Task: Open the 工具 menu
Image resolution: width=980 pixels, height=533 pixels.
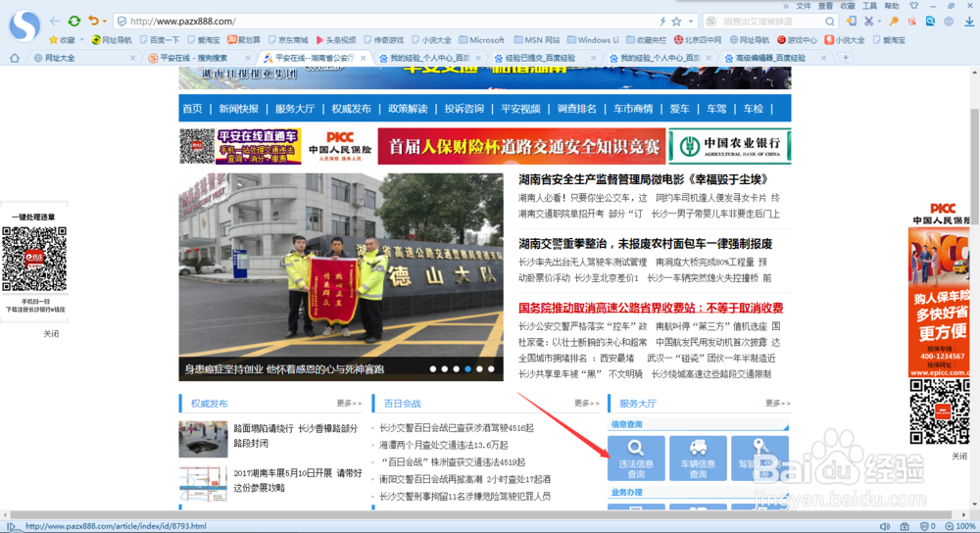Action: click(870, 6)
